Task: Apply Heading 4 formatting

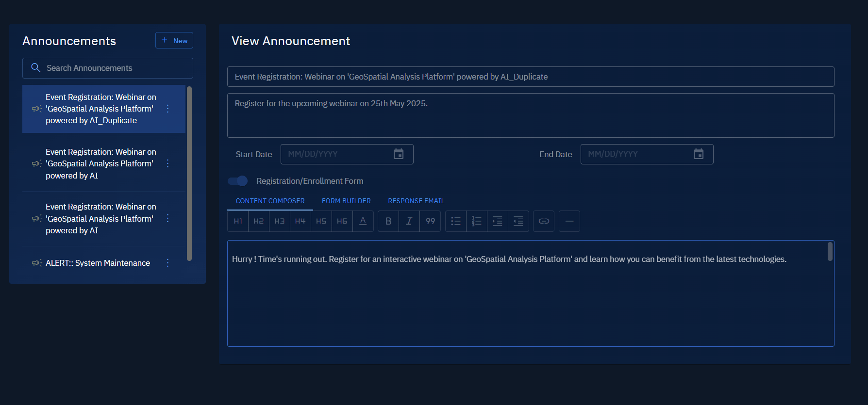Action: [x=300, y=221]
